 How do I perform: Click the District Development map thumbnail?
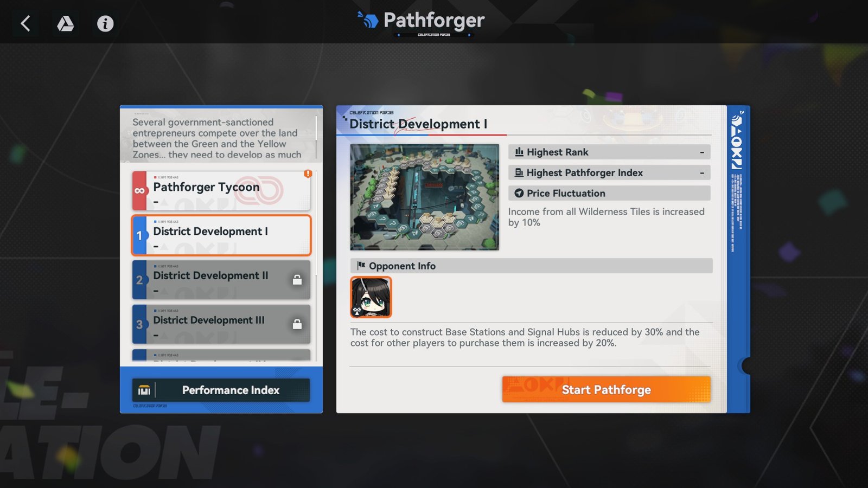424,197
